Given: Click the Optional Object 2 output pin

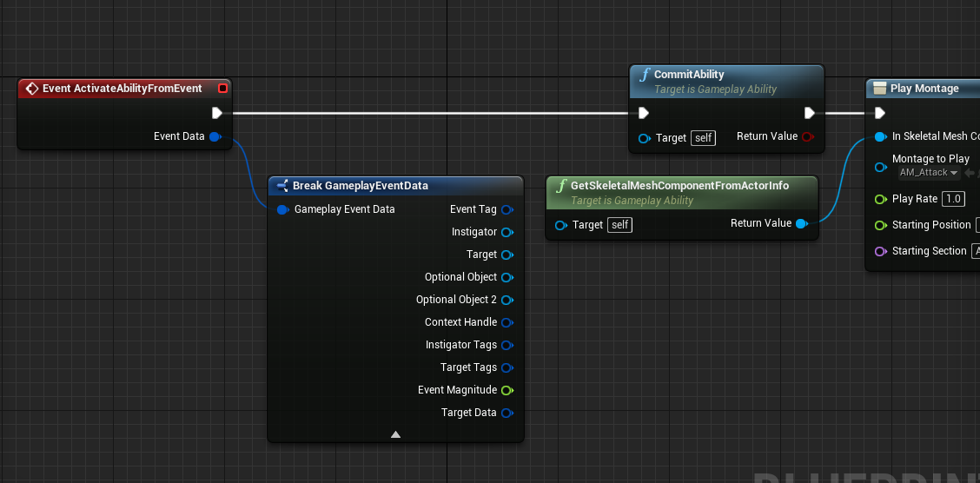Looking at the screenshot, I should [507, 300].
